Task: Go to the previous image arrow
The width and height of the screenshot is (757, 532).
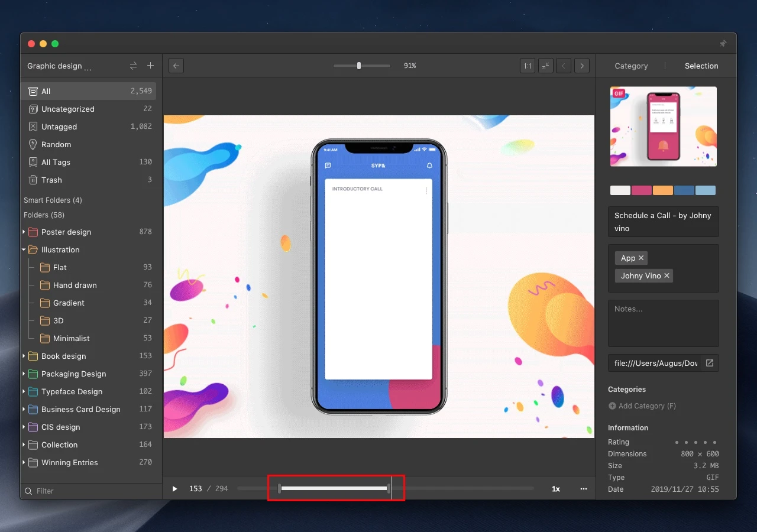Action: pos(564,66)
